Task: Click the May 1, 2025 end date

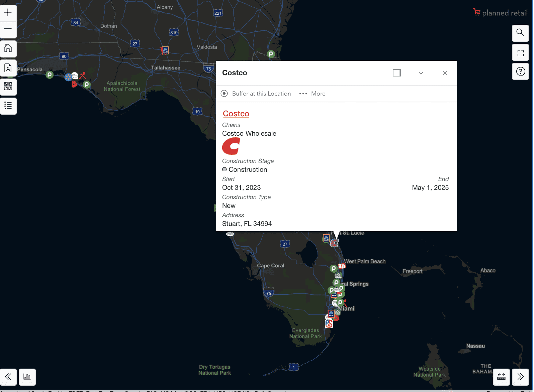Action: (x=430, y=187)
